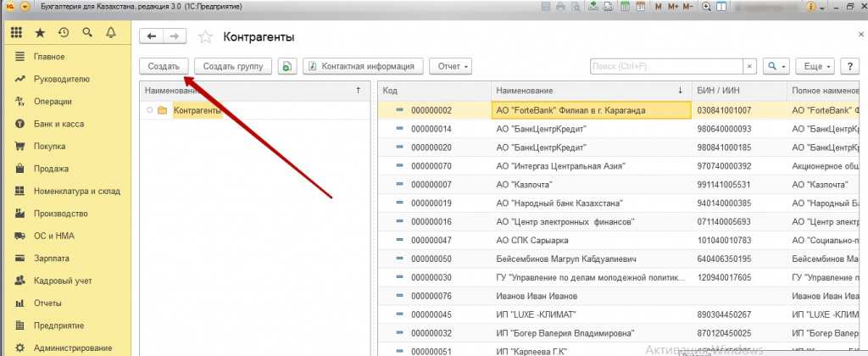Open the global search magnifier icon
The image size is (868, 356).
pos(87,33)
